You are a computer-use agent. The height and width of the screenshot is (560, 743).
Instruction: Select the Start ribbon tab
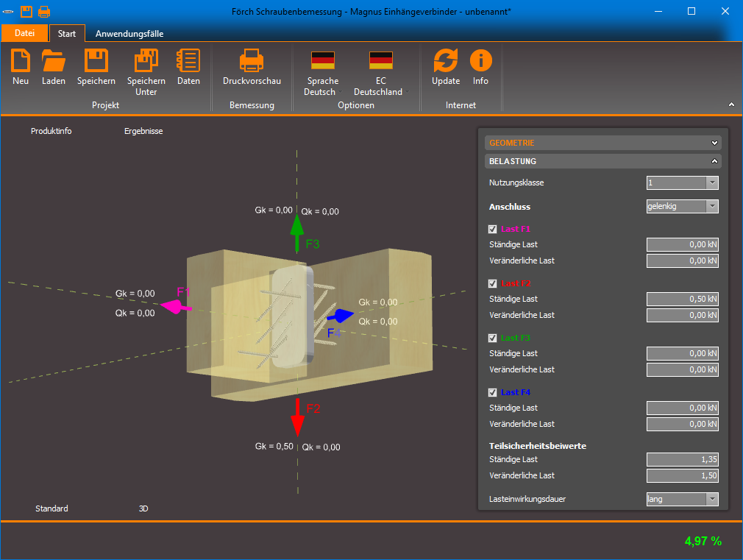click(x=67, y=34)
